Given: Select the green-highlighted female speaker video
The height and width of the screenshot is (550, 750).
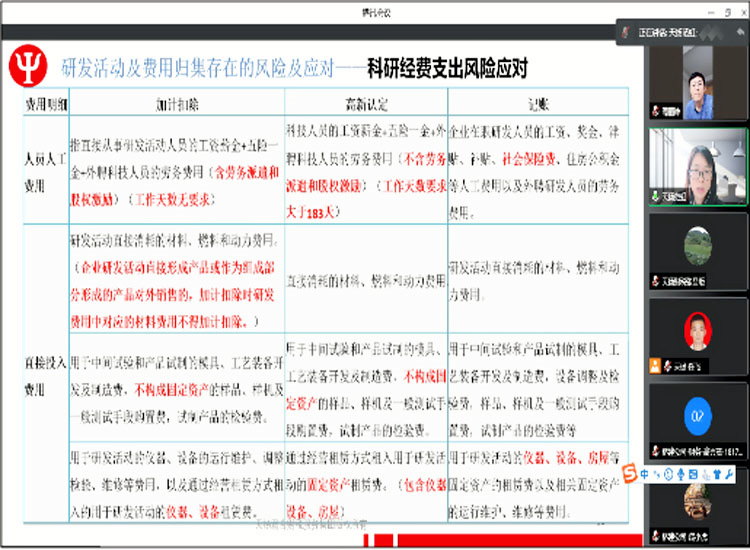Looking at the screenshot, I should [x=697, y=166].
